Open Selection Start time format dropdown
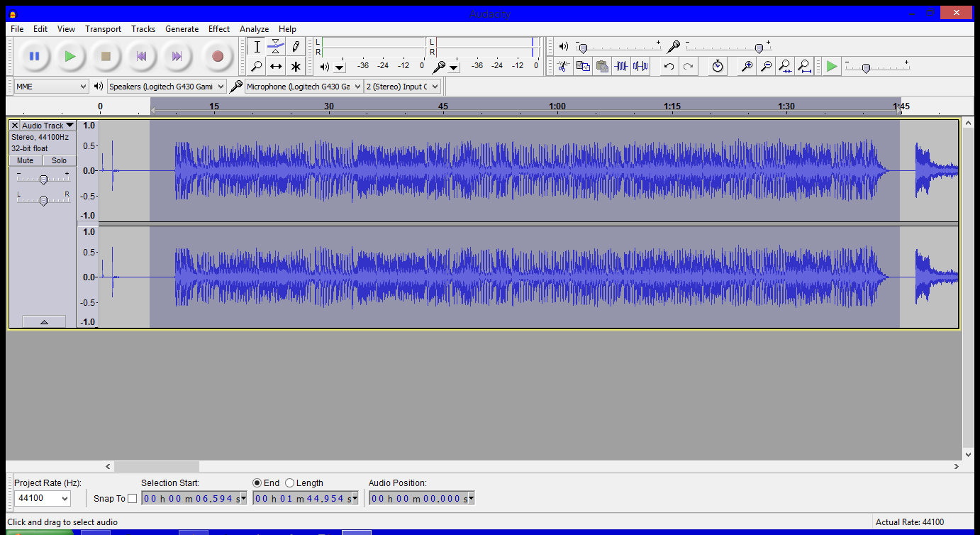980x535 pixels. coord(244,499)
